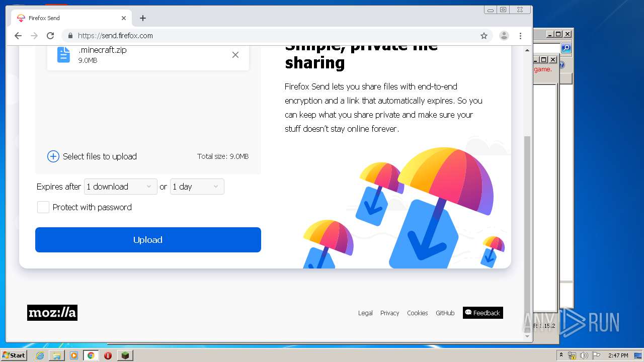Show hidden system tray icons

pos(561,355)
